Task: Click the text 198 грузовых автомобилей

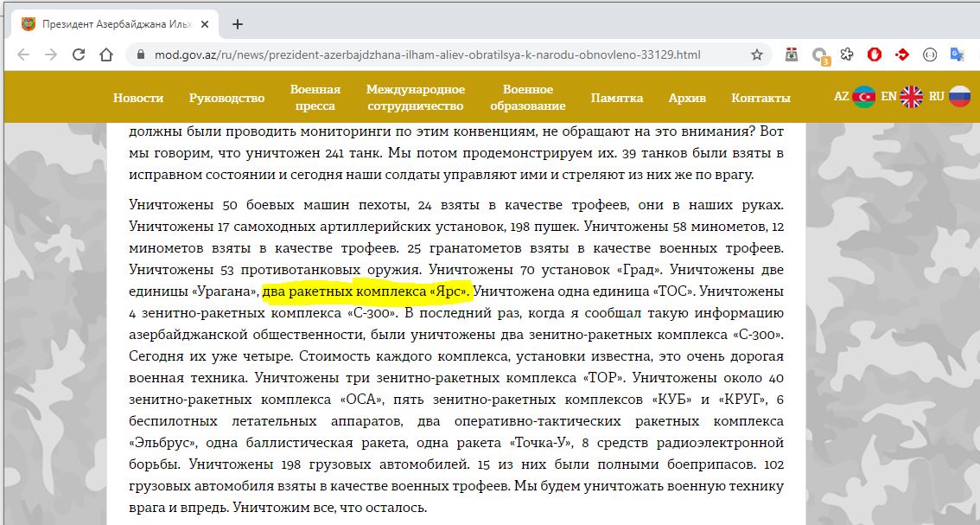Action: (375, 464)
